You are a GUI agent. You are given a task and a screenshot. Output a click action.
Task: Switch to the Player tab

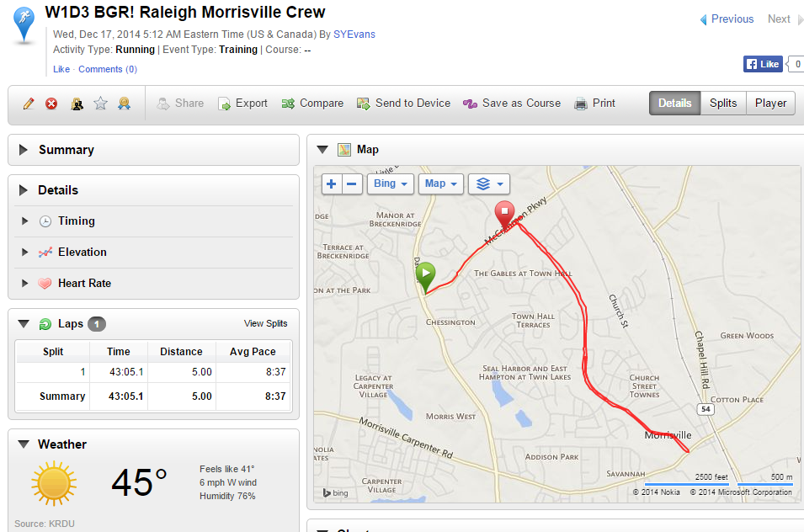[x=769, y=104]
